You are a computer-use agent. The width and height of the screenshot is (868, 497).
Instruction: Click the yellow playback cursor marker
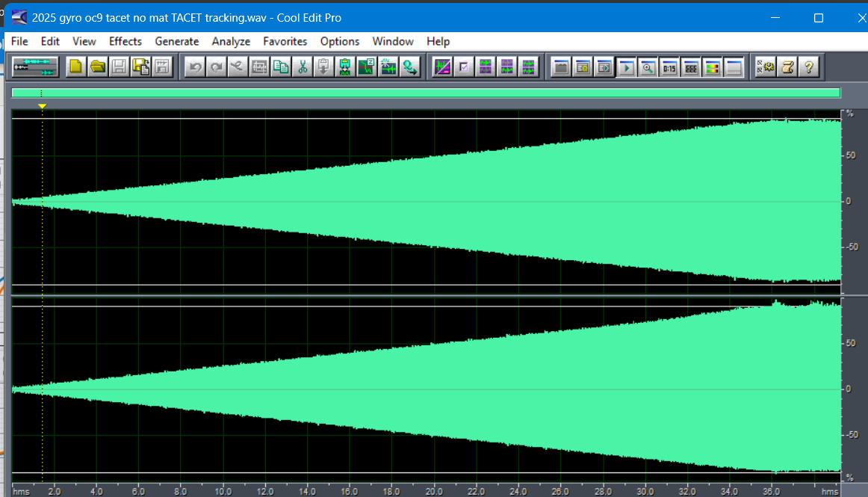click(43, 107)
